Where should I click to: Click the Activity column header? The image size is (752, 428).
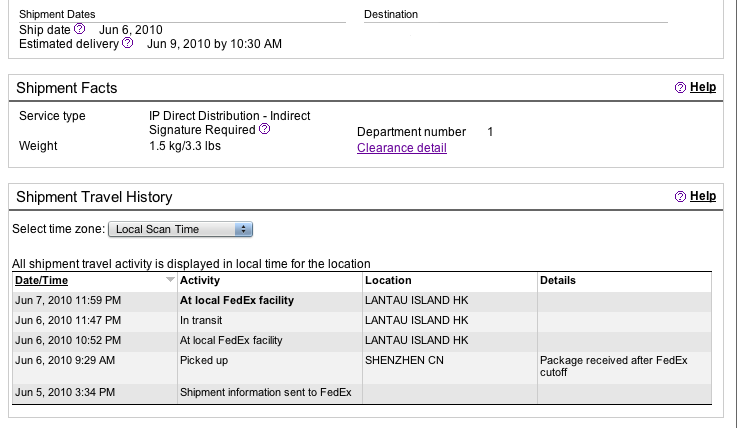(200, 280)
